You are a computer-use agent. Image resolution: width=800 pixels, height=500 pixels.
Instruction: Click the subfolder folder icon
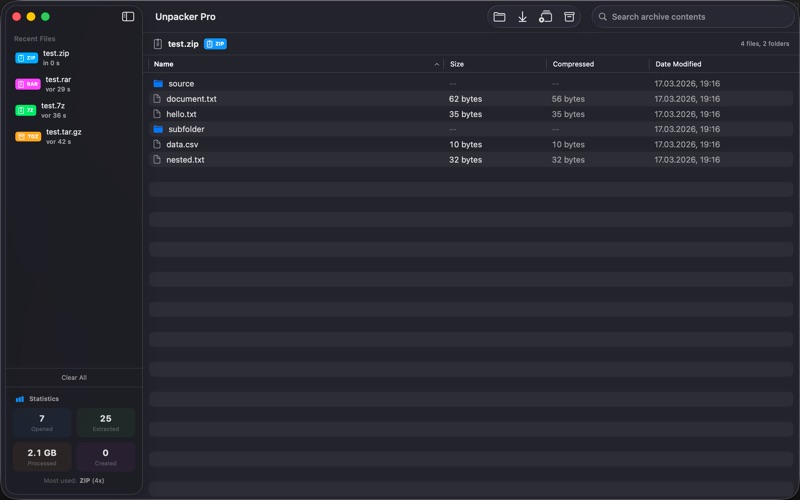158,129
